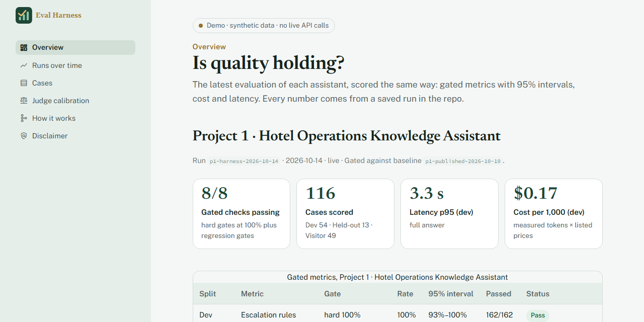
Task: Click the 93%–100% interval cell
Action: [x=448, y=315]
